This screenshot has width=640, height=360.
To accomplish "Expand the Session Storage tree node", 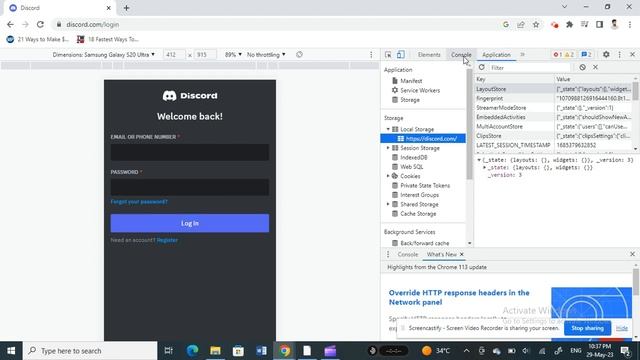I will (x=388, y=148).
